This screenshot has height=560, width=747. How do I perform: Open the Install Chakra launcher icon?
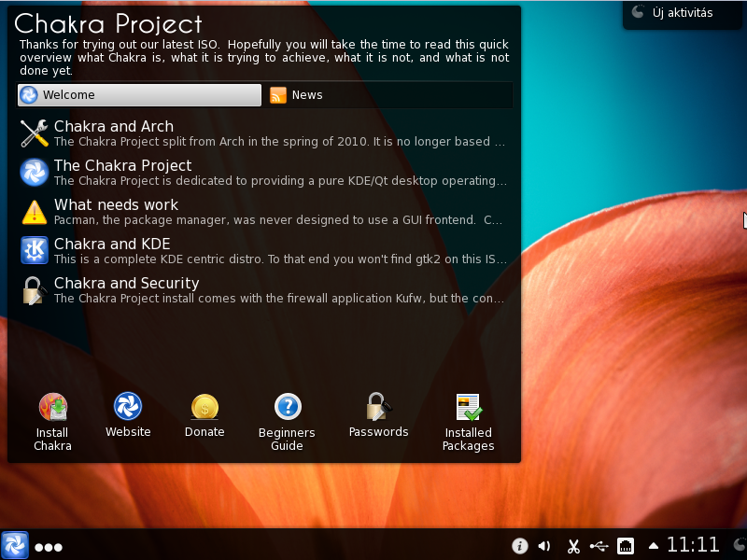coord(53,407)
